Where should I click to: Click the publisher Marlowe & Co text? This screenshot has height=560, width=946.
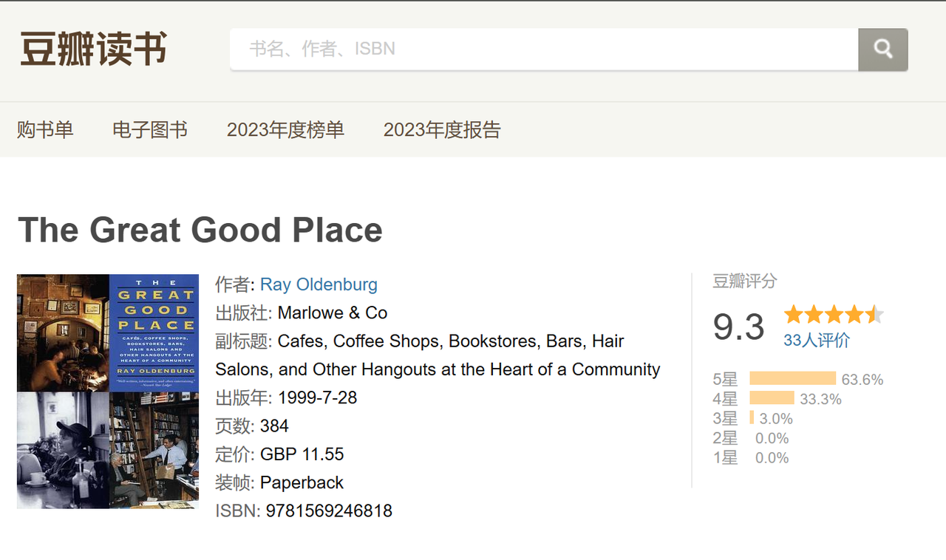[x=333, y=313]
